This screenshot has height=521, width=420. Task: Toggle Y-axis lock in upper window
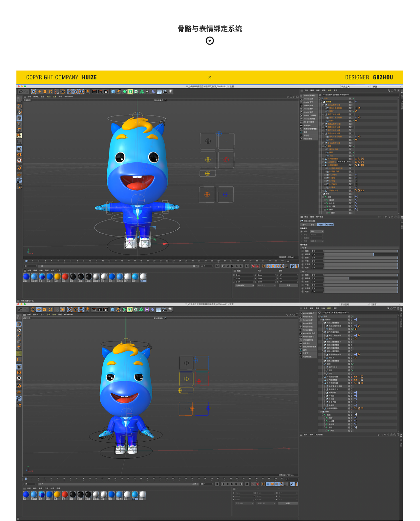point(75,92)
